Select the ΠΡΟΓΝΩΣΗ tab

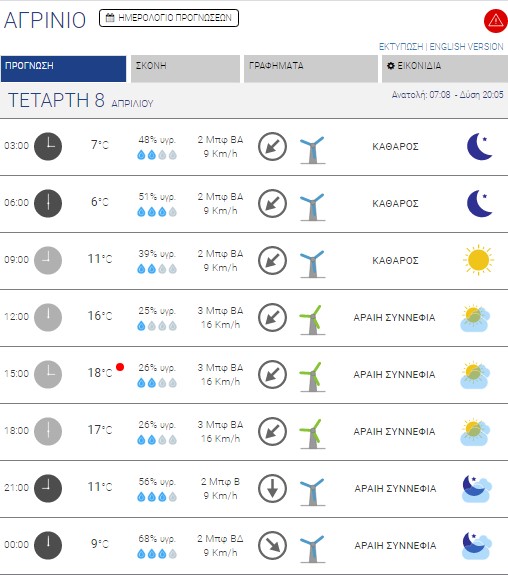63,69
